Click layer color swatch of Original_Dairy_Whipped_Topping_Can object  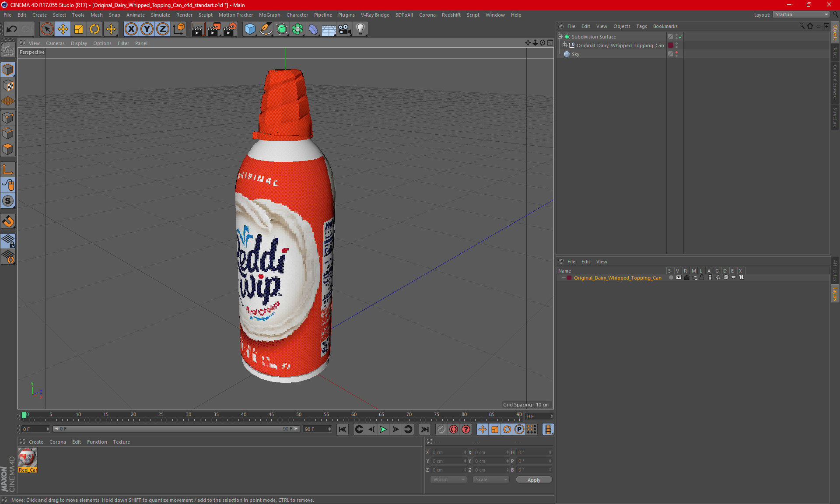[670, 45]
